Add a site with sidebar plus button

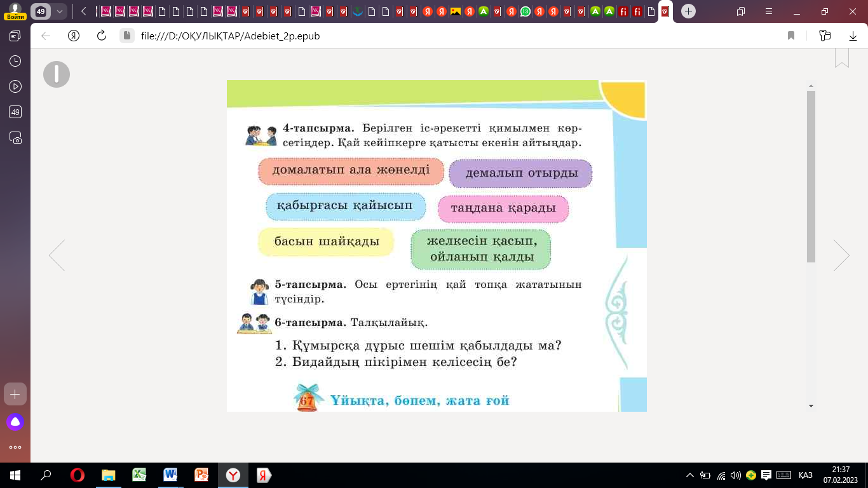click(15, 394)
